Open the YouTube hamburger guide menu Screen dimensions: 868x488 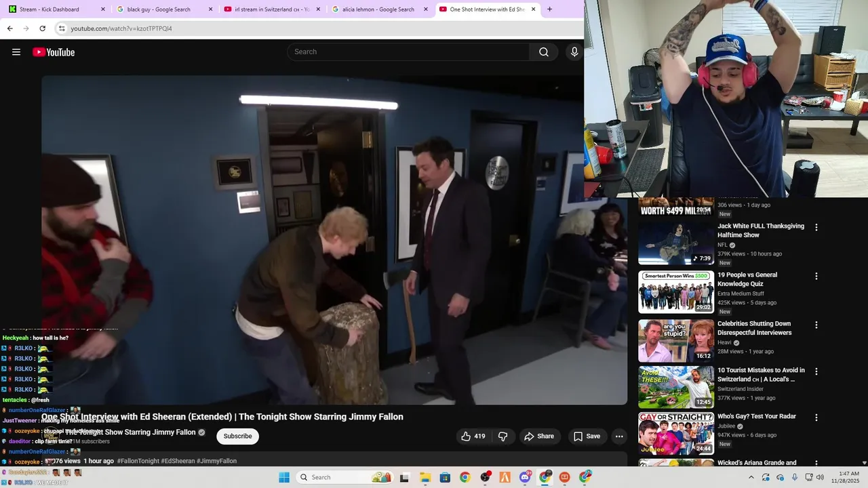[x=16, y=52]
